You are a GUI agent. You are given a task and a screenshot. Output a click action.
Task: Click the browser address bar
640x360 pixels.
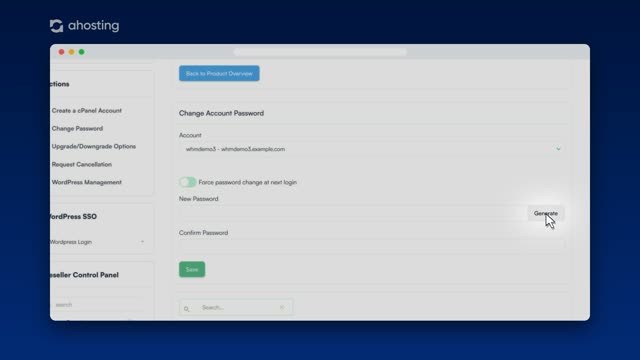[x=320, y=52]
